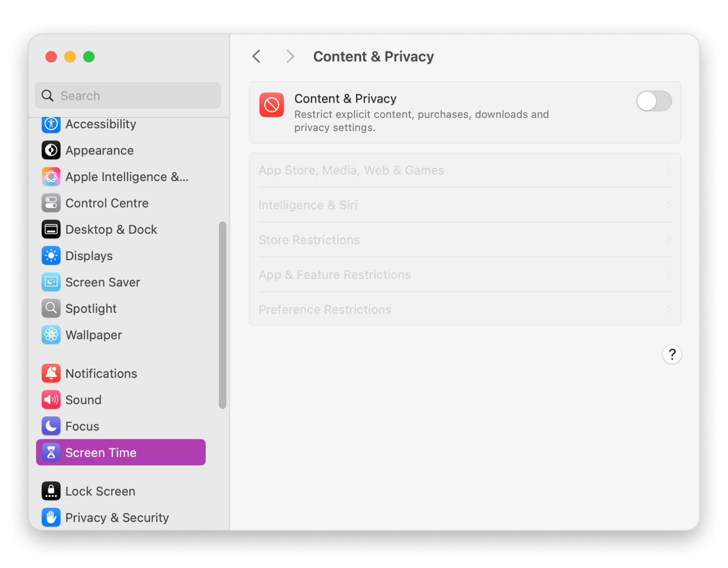The height and width of the screenshot is (568, 728).
Task: Select Lock Screen from the sidebar
Action: click(x=100, y=492)
